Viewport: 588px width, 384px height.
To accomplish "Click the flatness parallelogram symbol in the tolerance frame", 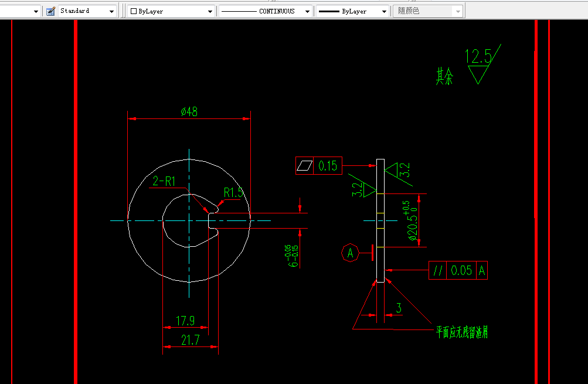I will click(304, 165).
